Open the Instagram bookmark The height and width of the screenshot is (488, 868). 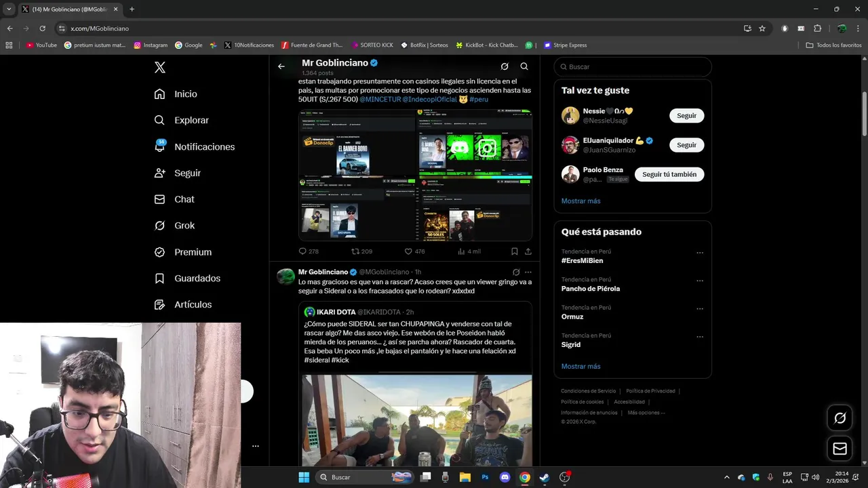pos(151,45)
